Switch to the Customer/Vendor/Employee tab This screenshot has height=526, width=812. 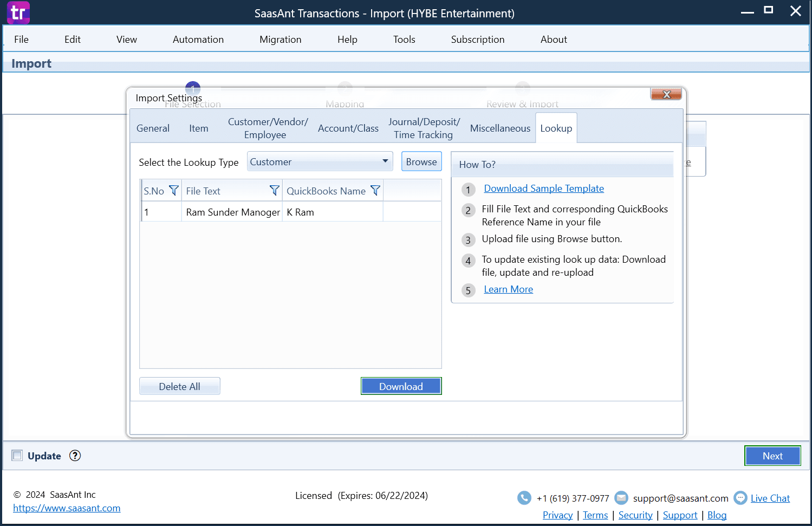pyautogui.click(x=268, y=128)
